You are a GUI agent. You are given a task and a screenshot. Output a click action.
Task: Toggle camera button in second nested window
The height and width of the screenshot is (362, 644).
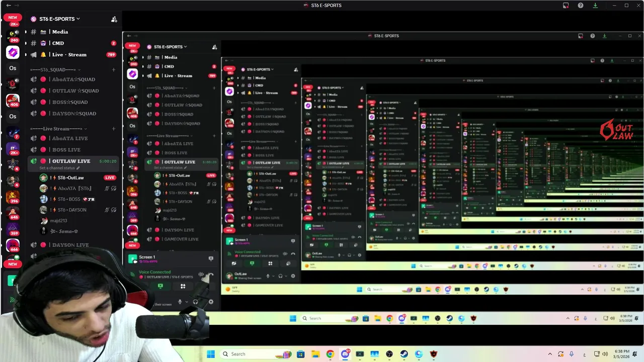(x=234, y=263)
